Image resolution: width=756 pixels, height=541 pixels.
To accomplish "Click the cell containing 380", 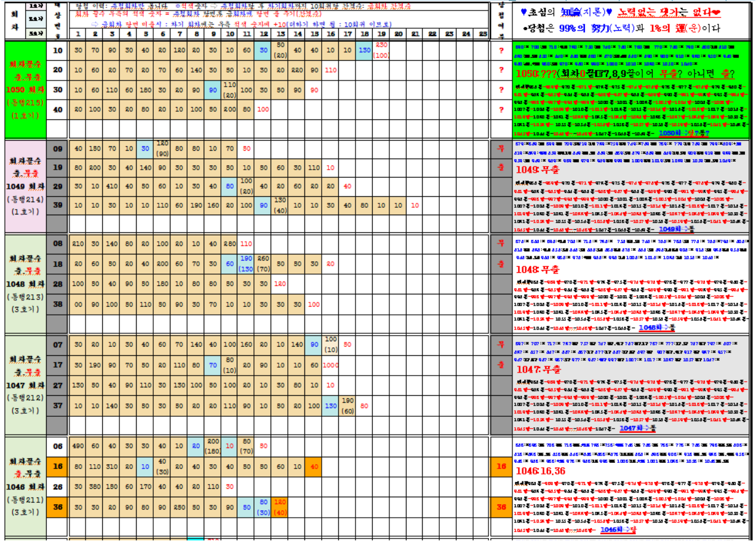I will click(95, 487).
